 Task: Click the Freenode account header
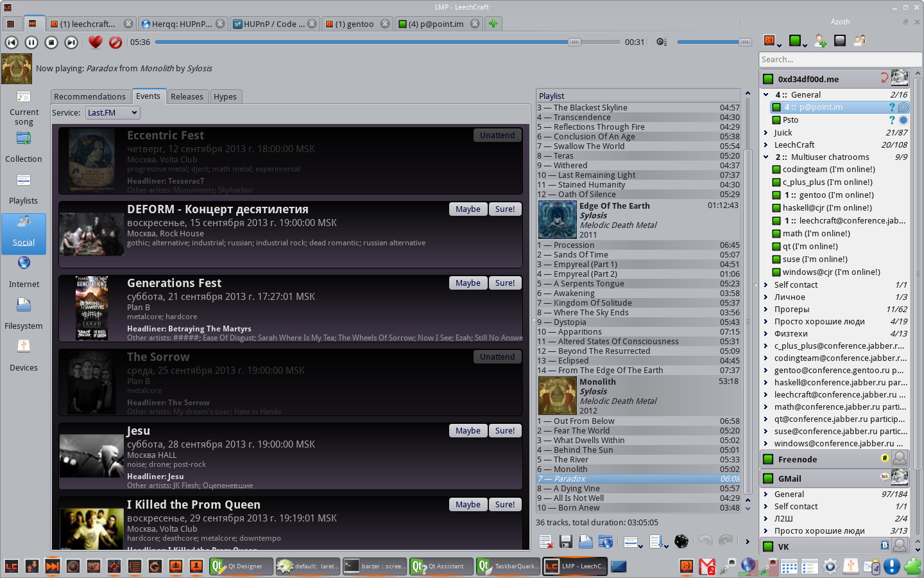[x=835, y=459]
